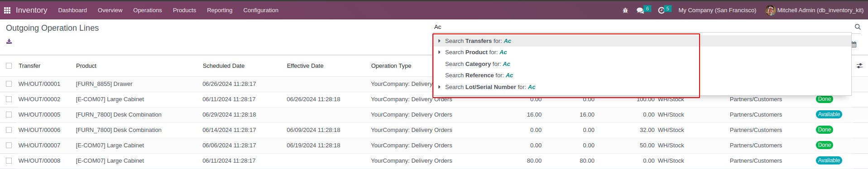Sort by the Scheduled Date column
868x169 pixels.
[x=224, y=66]
